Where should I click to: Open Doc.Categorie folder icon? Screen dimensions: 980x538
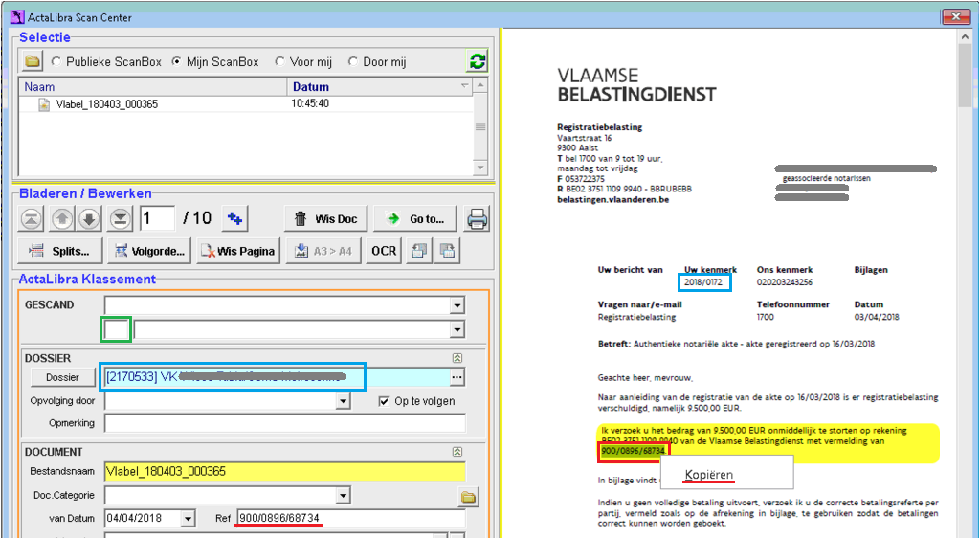pos(469,498)
